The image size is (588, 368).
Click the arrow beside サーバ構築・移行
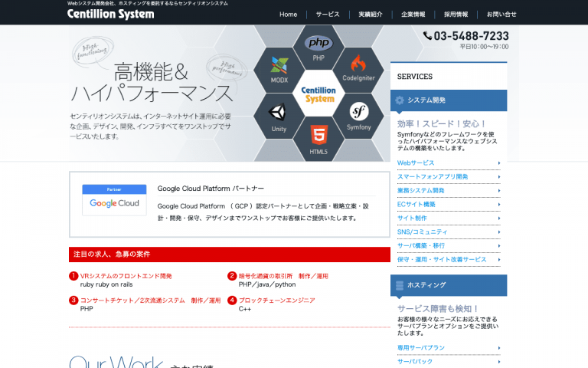(x=499, y=246)
